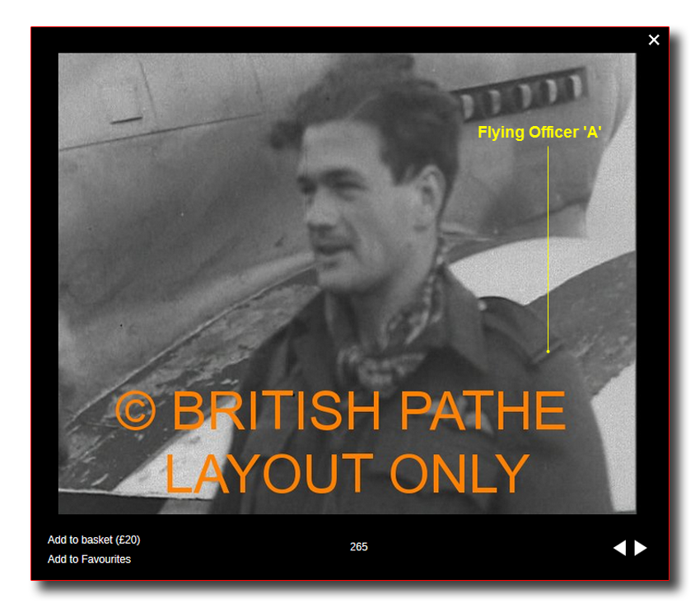Click the frame number 265
700x608 pixels.
[x=358, y=547]
